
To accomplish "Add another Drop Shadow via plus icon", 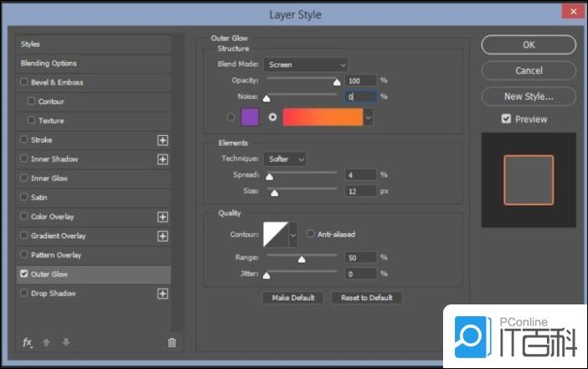I will click(162, 294).
